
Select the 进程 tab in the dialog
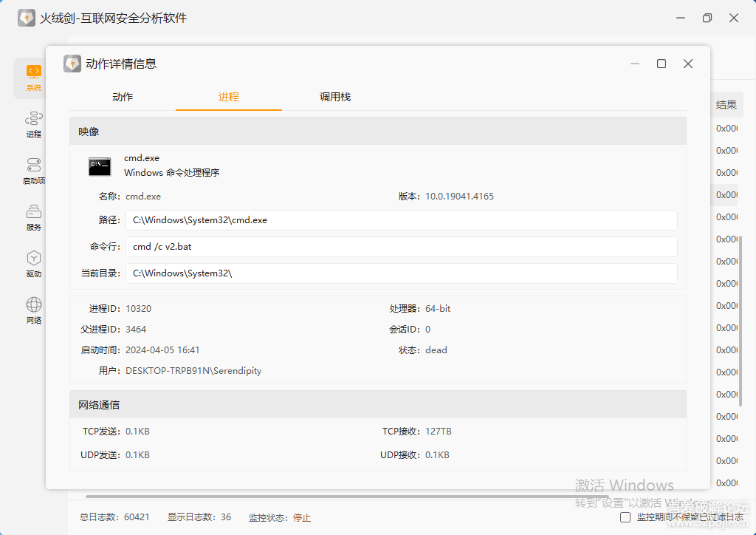coord(229,97)
